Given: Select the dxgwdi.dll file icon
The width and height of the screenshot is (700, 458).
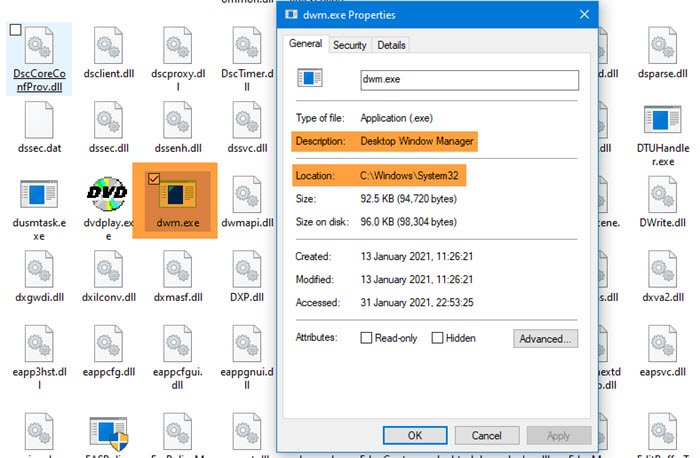Looking at the screenshot, I should click(39, 269).
